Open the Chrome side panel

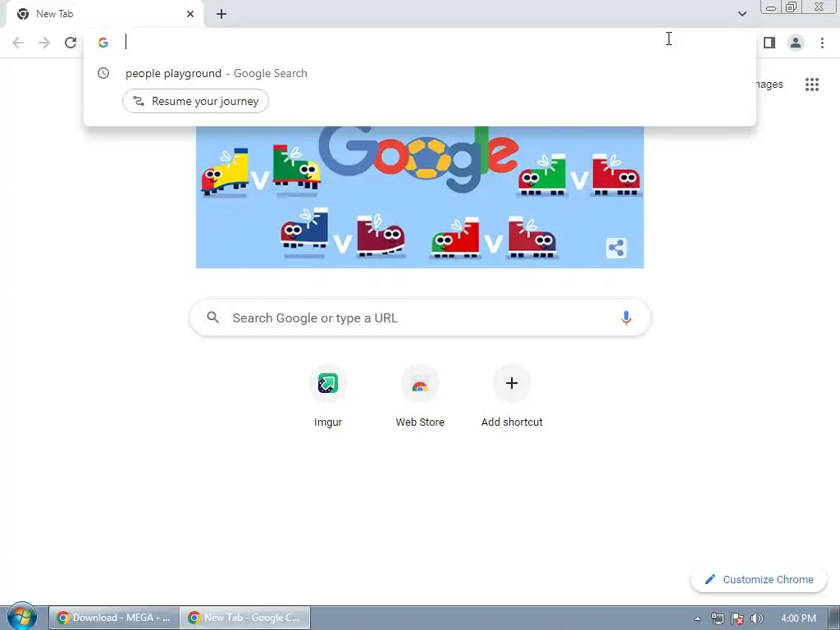pyautogui.click(x=769, y=43)
